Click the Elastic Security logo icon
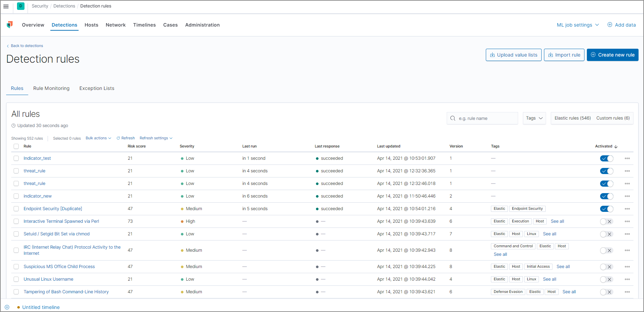The image size is (644, 312). (x=10, y=25)
